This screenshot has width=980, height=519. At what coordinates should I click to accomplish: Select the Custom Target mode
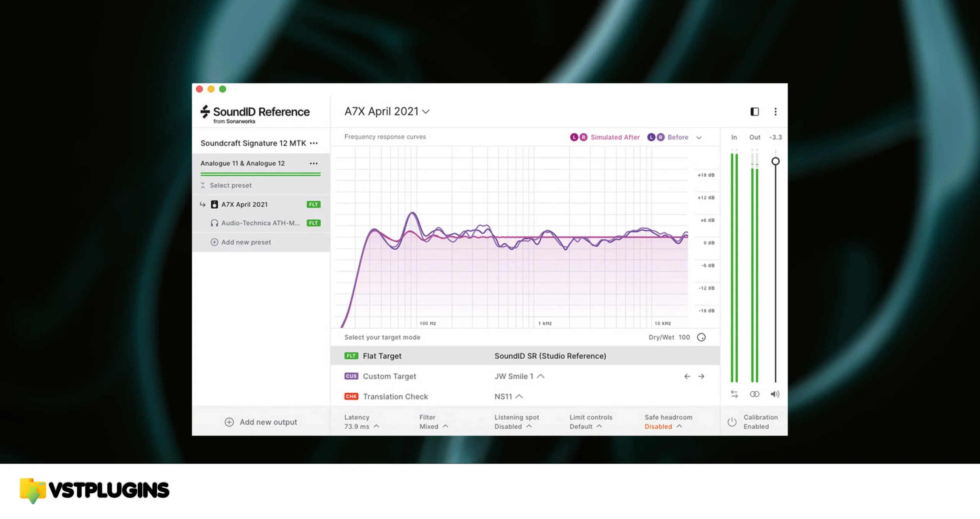525,376
